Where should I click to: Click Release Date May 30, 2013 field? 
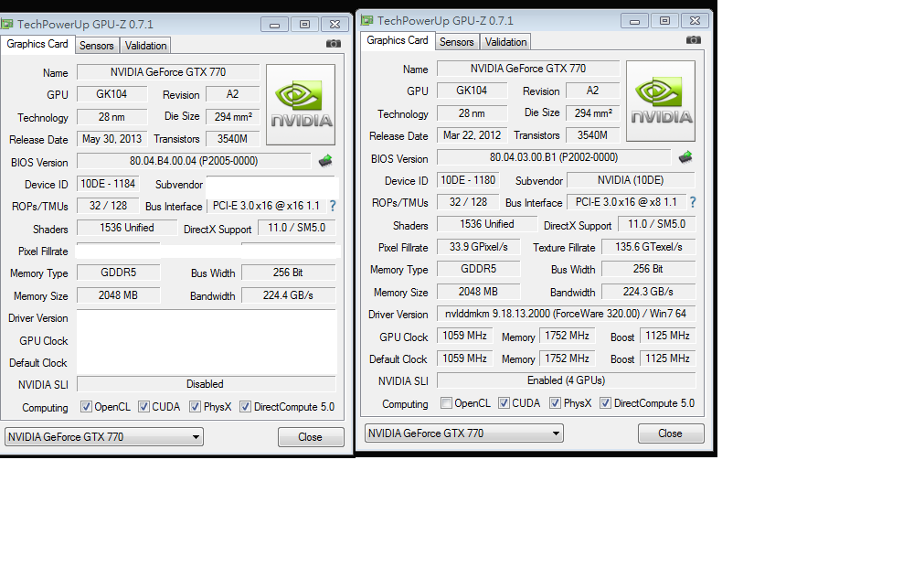click(112, 139)
